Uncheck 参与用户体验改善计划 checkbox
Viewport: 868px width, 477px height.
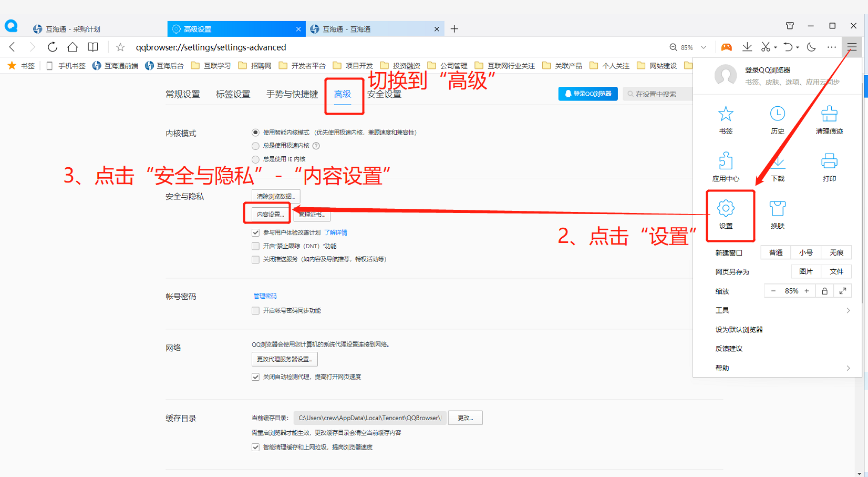[255, 232]
